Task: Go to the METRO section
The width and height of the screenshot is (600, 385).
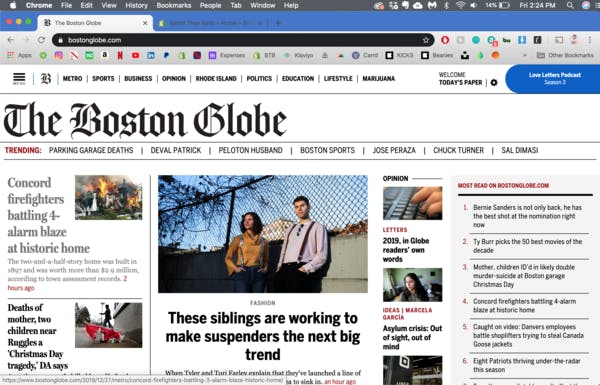Action: 72,78
